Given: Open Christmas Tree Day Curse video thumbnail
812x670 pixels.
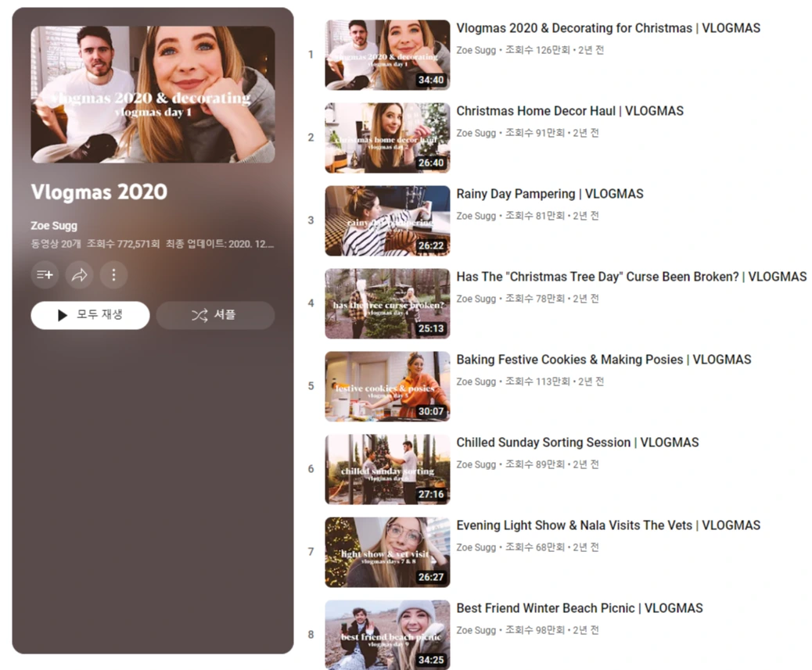Looking at the screenshot, I should click(x=387, y=303).
